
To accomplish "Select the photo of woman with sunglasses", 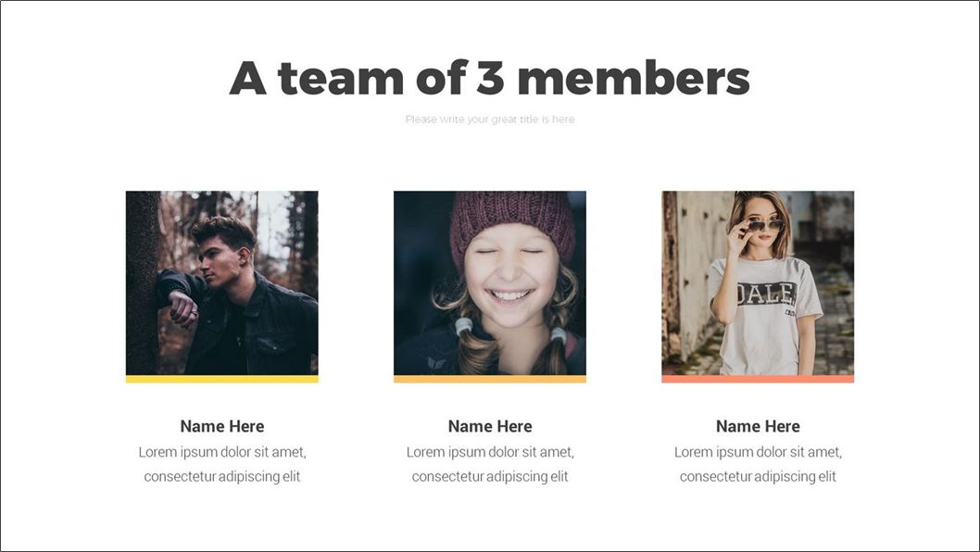I will pos(758,283).
